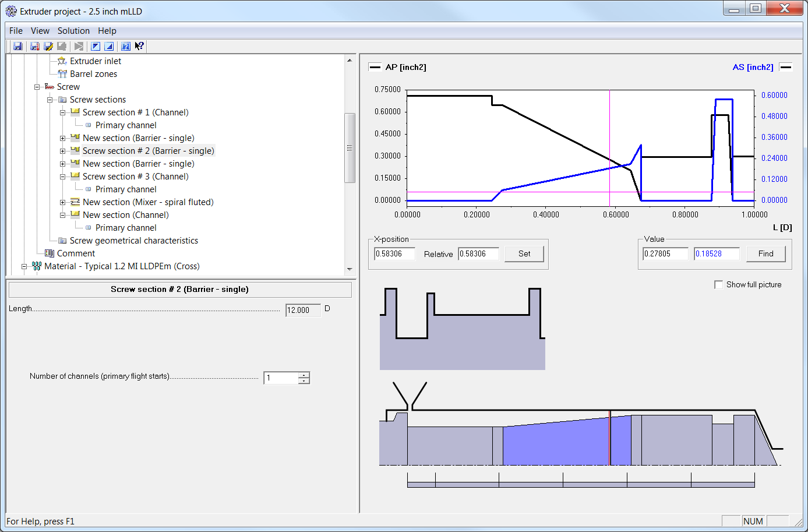Click the Extruder inlet hopper icon
This screenshot has height=532, width=808.
[x=62, y=61]
